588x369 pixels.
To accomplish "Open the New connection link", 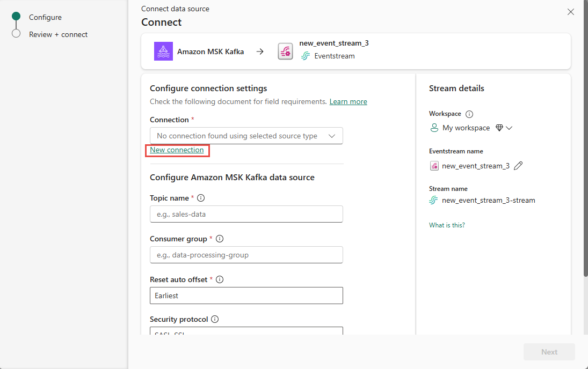I will (x=177, y=150).
